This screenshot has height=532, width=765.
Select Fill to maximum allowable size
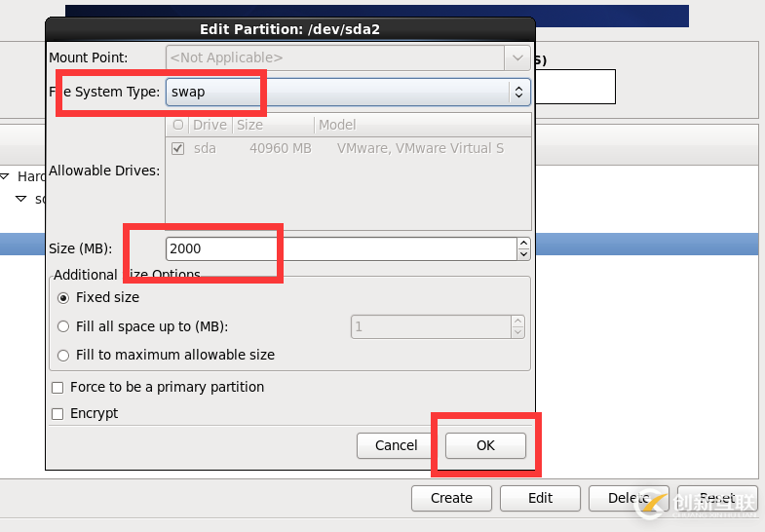[63, 356]
